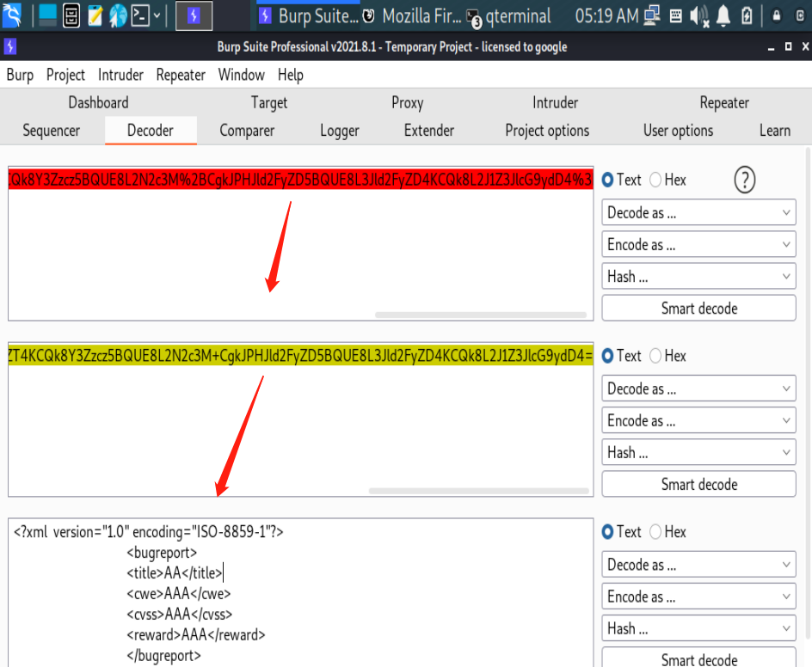This screenshot has height=667, width=812.
Task: Click the red URL-encoded input text
Action: tap(300, 179)
